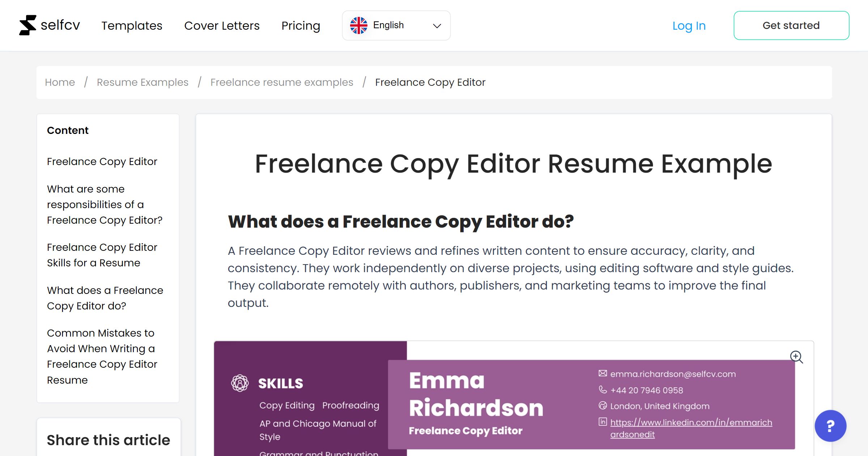Open Resume Examples breadcrumb
Viewport: 868px width, 456px height.
142,82
